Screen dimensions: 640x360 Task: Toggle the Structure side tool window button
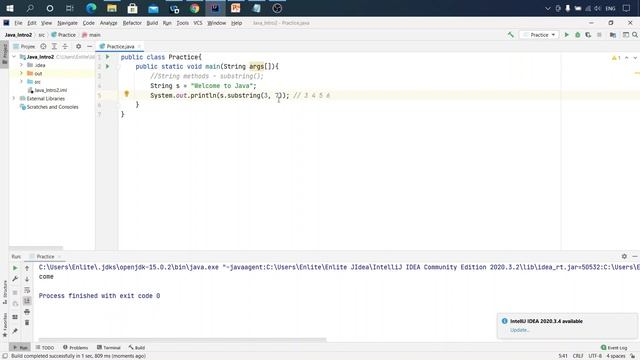tap(4, 292)
